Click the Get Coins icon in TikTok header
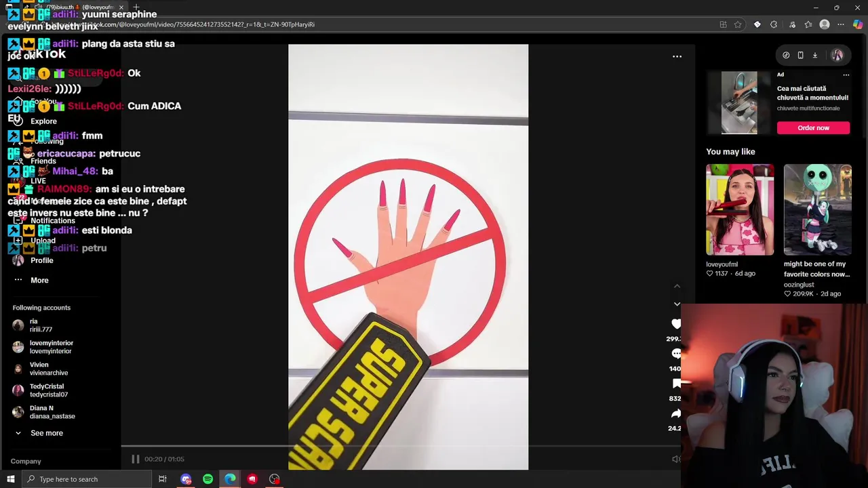868x488 pixels. tap(786, 56)
